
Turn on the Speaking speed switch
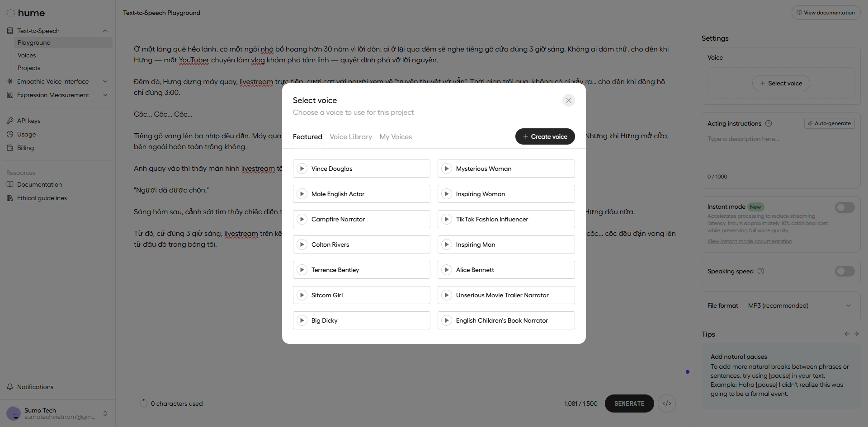pyautogui.click(x=844, y=271)
